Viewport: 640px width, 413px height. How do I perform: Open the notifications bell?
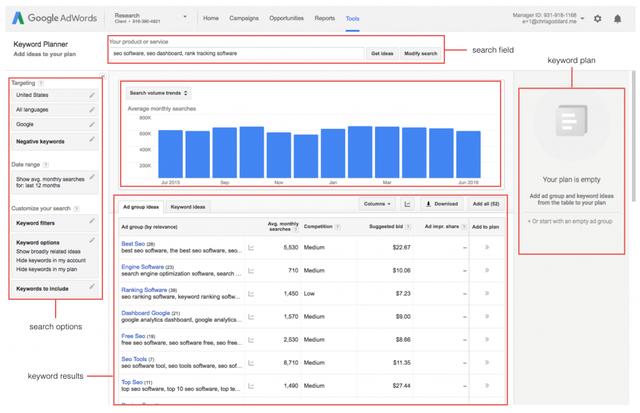click(618, 18)
